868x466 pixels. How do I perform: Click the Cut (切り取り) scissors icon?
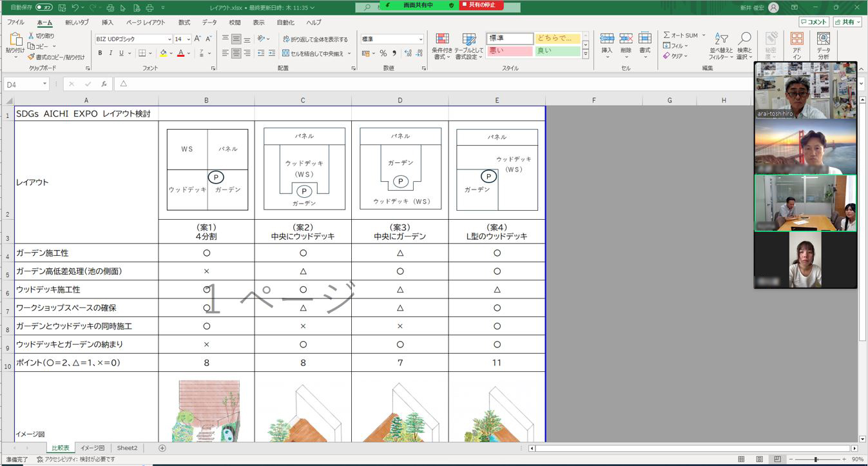(x=31, y=36)
